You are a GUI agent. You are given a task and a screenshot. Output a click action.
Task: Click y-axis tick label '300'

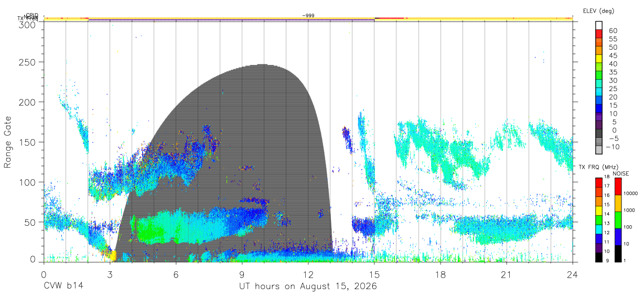pos(27,24)
